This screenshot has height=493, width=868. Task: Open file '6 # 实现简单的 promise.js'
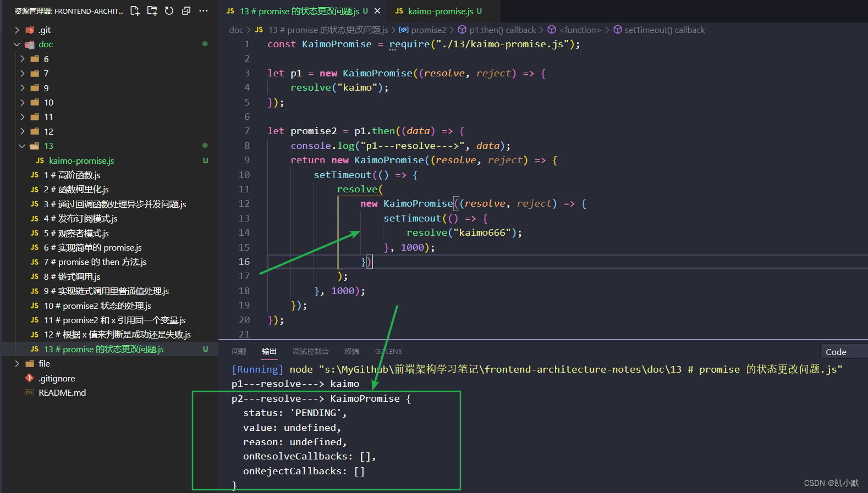pyautogui.click(x=93, y=248)
